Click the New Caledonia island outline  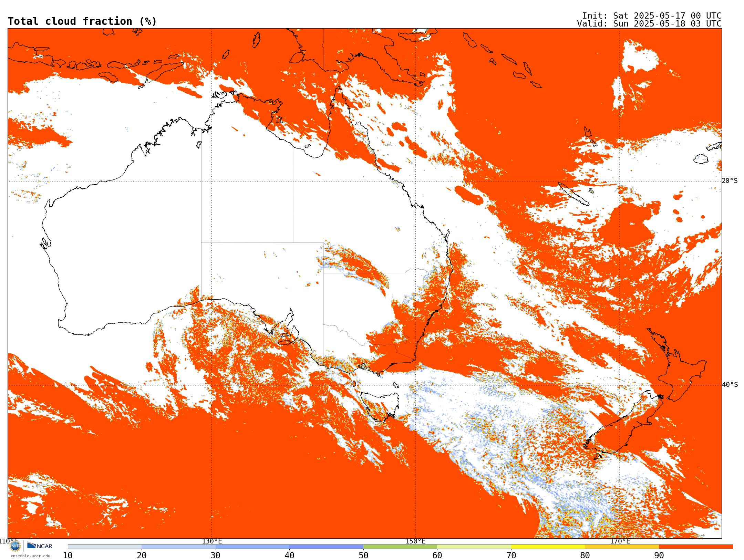[x=573, y=194]
